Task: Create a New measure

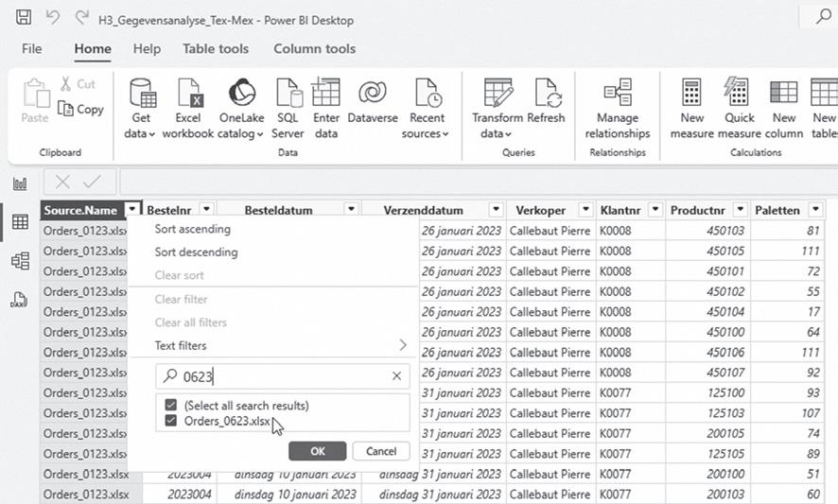Action: [x=692, y=109]
